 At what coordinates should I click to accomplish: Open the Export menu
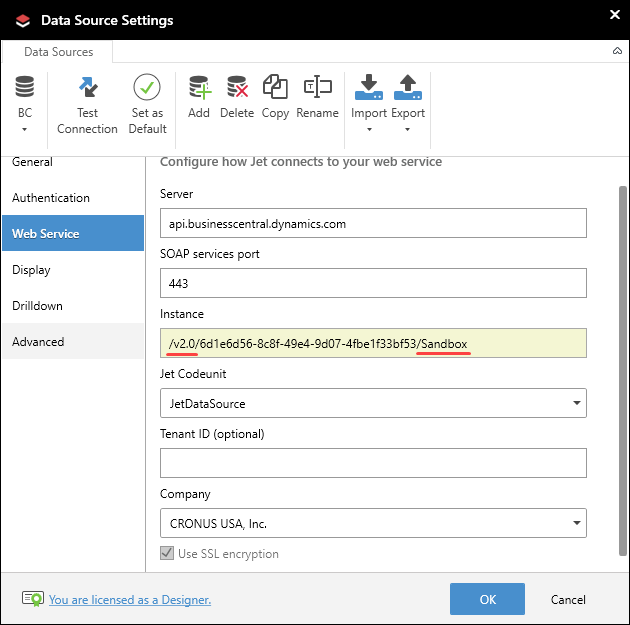click(x=408, y=103)
